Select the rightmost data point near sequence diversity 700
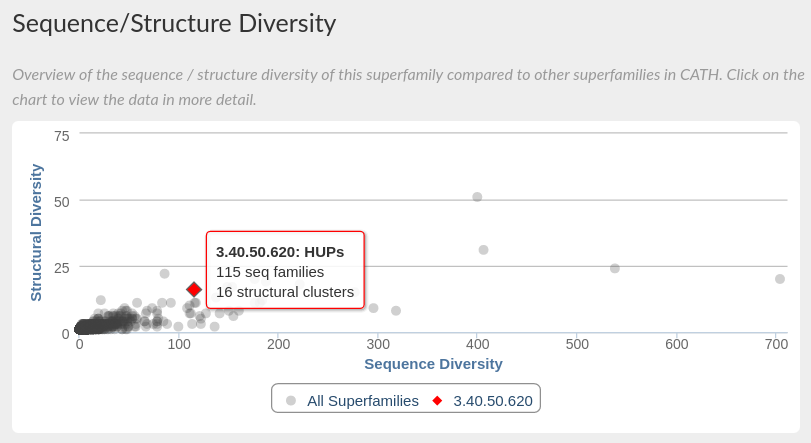 click(780, 279)
